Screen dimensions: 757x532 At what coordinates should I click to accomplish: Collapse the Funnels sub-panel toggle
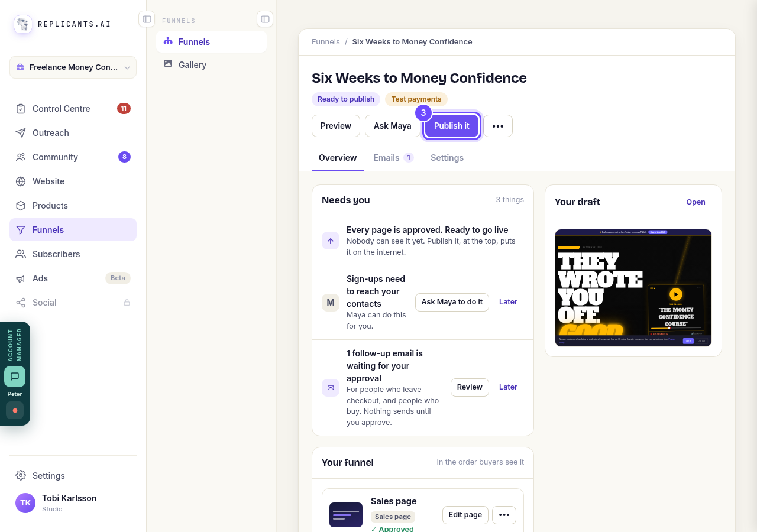[x=265, y=19]
